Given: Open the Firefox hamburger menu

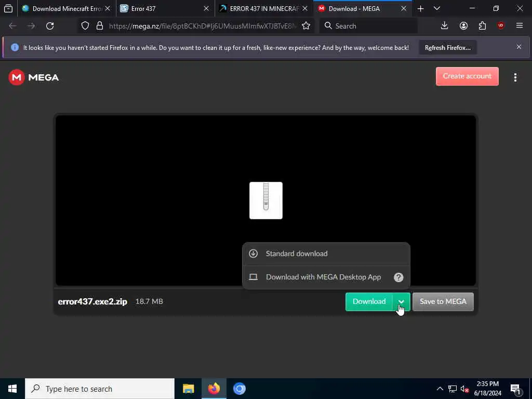Looking at the screenshot, I should [x=520, y=25].
